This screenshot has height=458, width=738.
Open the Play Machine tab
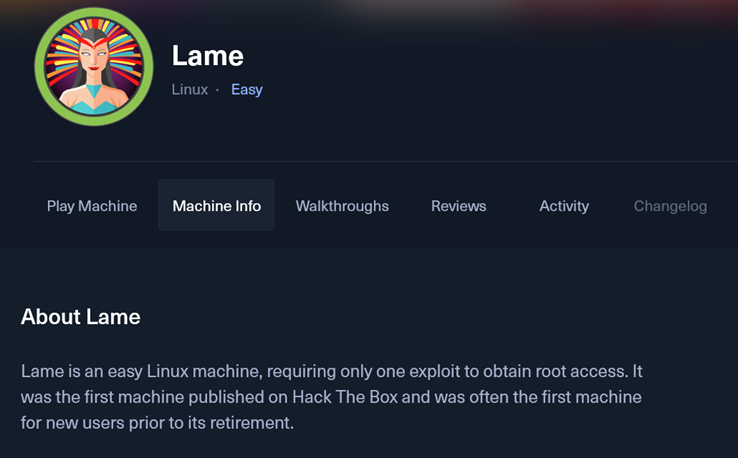click(x=92, y=206)
